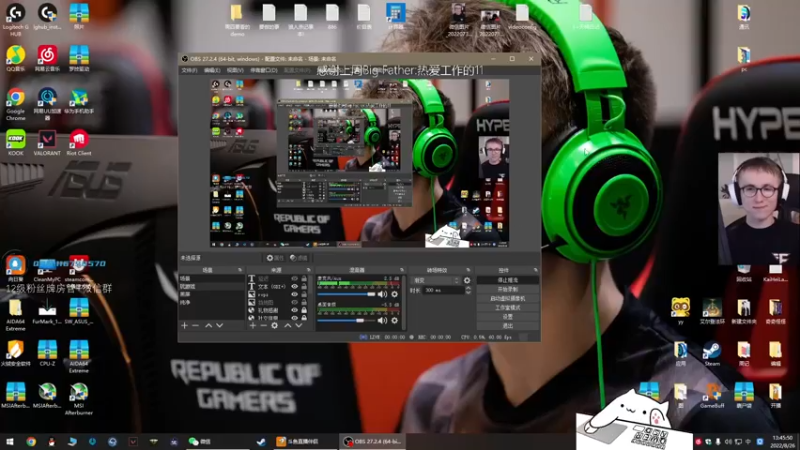Add a new scene with plus icon
This screenshot has height=450, width=800.
[185, 326]
